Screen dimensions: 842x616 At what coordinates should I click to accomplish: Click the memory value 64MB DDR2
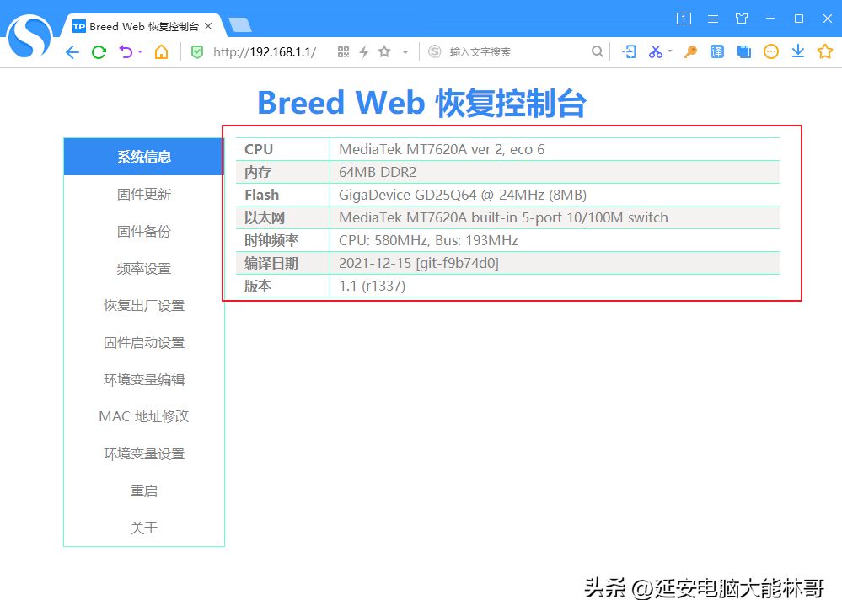(378, 172)
